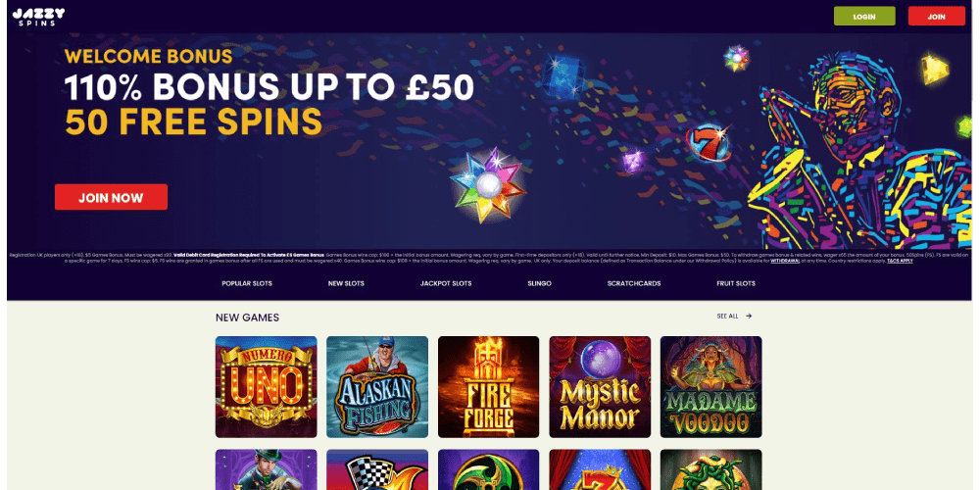Click the green LOGIN button

(x=864, y=17)
